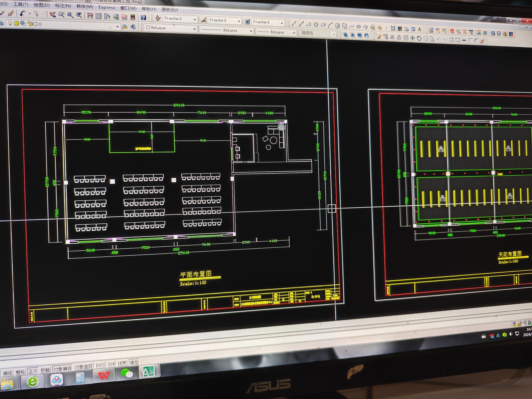Open the 修改(M) menu
The height and width of the screenshot is (399, 532).
(85, 6)
